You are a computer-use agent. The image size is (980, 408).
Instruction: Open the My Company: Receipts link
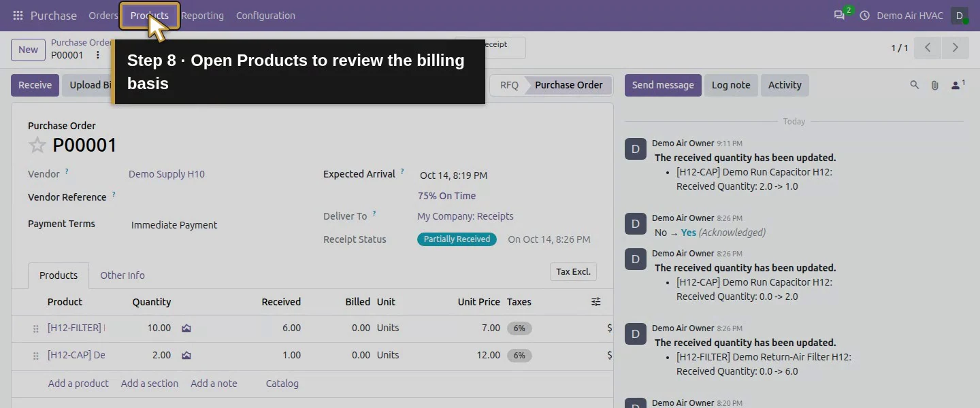pyautogui.click(x=465, y=216)
